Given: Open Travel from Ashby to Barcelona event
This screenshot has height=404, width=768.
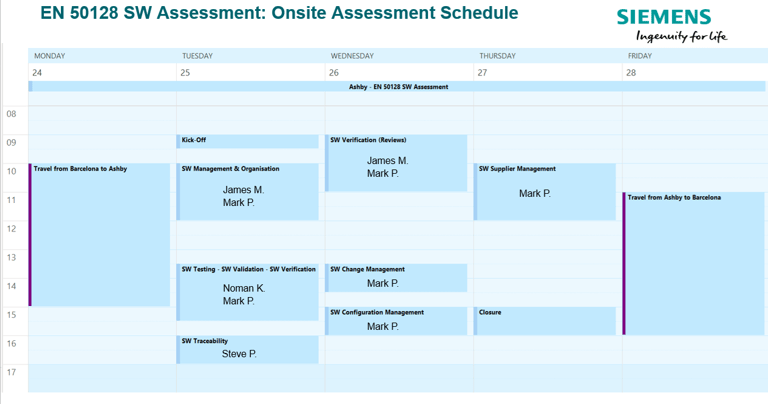Looking at the screenshot, I should (x=693, y=263).
